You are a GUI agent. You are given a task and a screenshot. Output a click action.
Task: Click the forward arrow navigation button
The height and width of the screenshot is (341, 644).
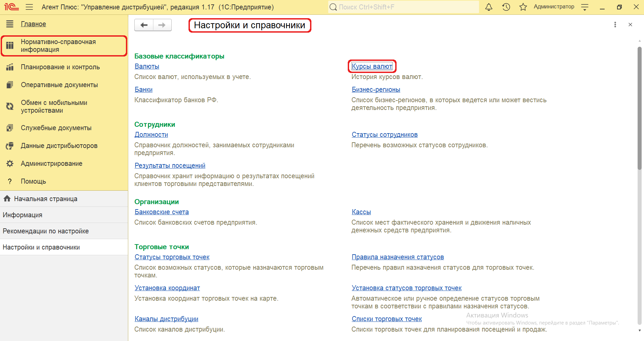162,25
